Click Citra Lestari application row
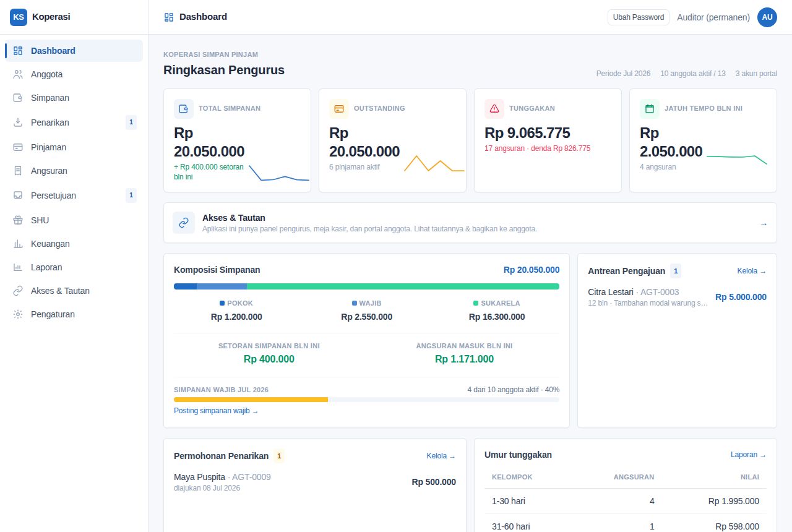792x532 pixels. pyautogui.click(x=677, y=297)
